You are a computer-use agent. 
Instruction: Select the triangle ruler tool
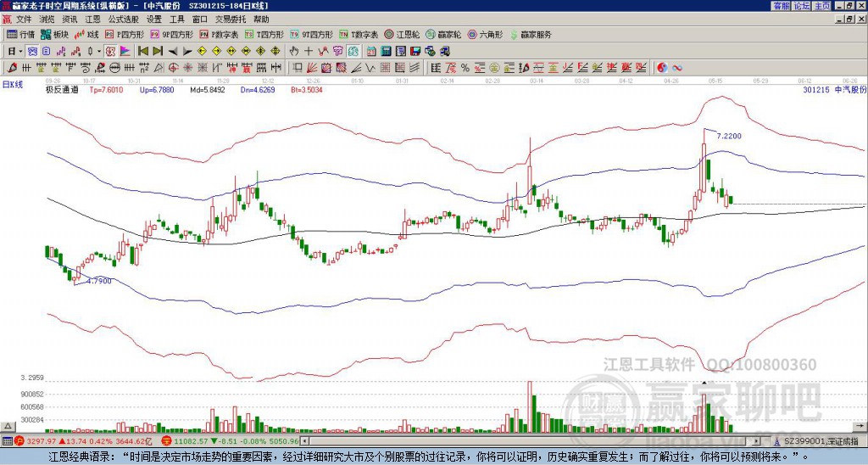(159, 68)
